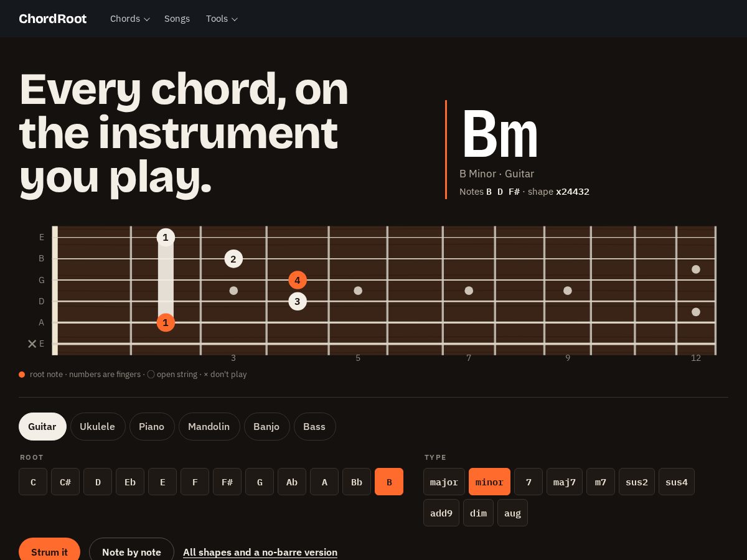Select root note F#
Screen dimensions: 747x560
click(x=227, y=482)
